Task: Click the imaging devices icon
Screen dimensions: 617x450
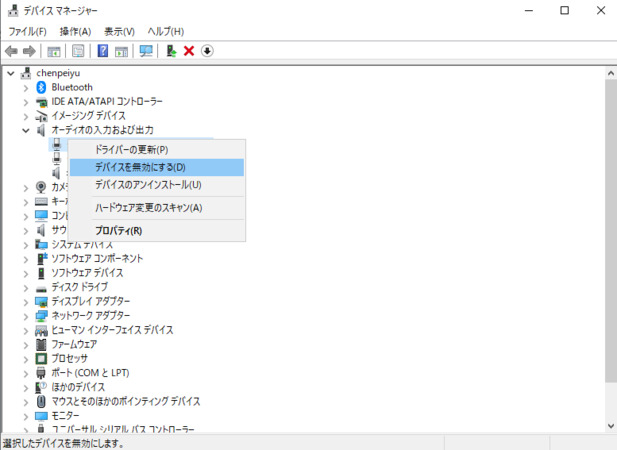Action: (x=41, y=116)
